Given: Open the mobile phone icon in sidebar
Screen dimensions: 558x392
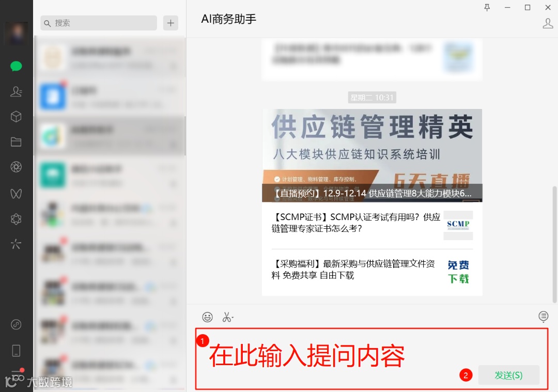Looking at the screenshot, I should [x=16, y=350].
